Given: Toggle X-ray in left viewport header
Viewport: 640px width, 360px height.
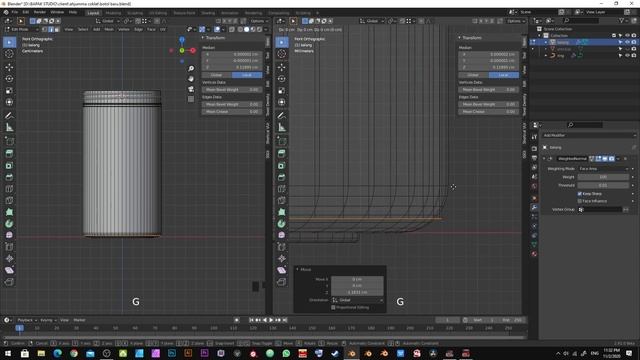Looking at the screenshot, I should click(232, 29).
